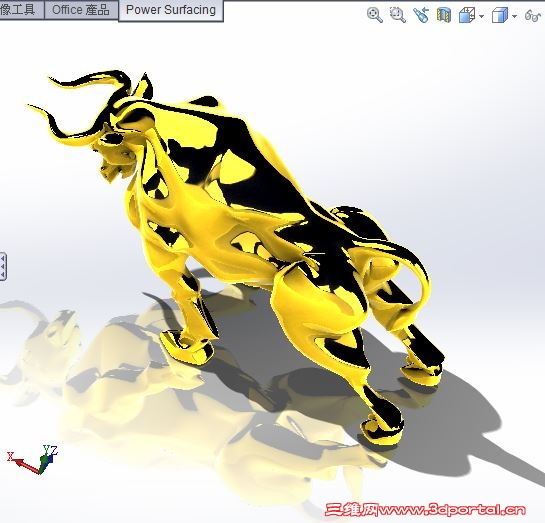Click the Zoom to Fit magnifier icon
545x523 pixels.
375,15
